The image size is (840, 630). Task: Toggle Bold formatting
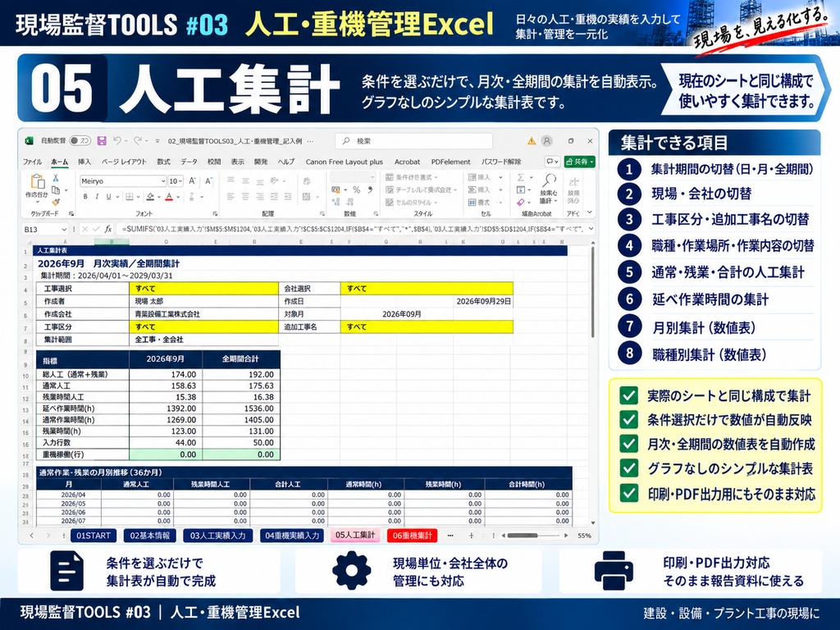click(x=85, y=197)
